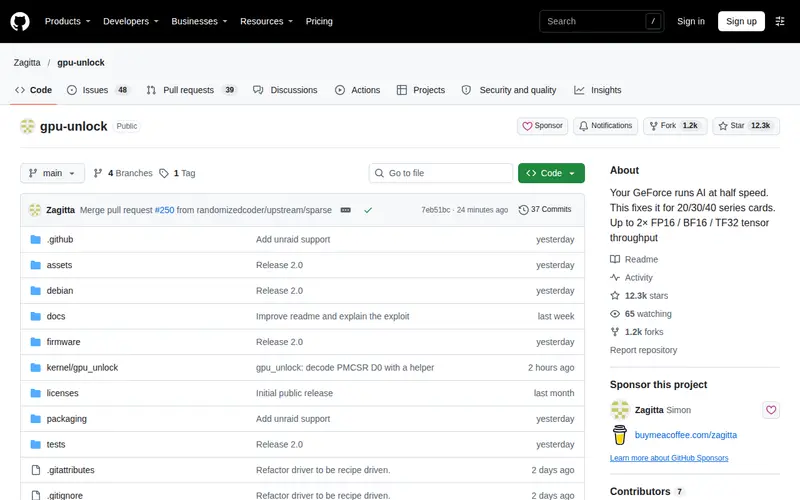Open the Security and quality tab
Screen dimensions: 800x500
[x=509, y=90]
